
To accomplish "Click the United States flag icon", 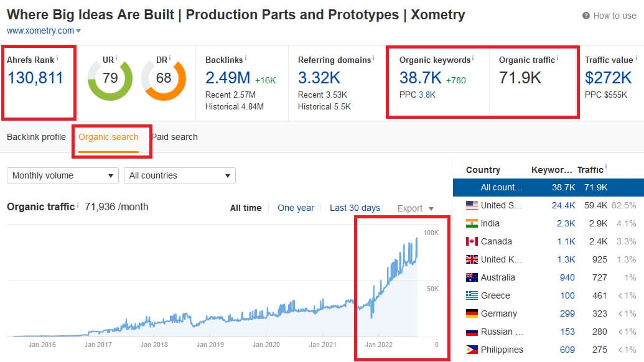I will 472,205.
